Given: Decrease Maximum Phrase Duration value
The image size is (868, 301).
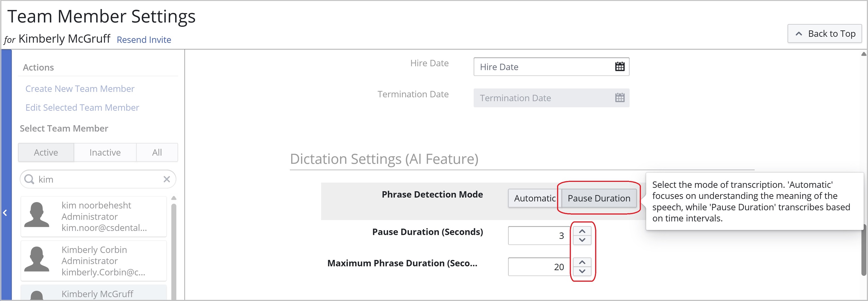Looking at the screenshot, I should (x=582, y=271).
